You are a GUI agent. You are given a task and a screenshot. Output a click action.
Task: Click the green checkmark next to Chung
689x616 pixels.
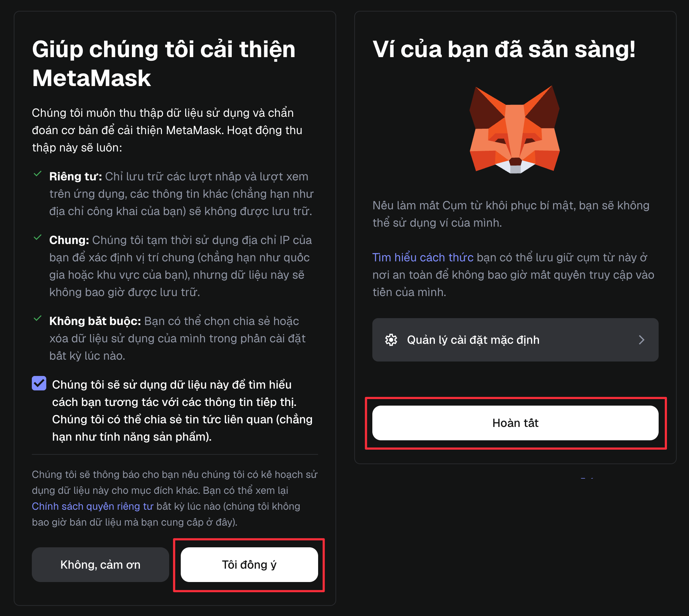(38, 238)
